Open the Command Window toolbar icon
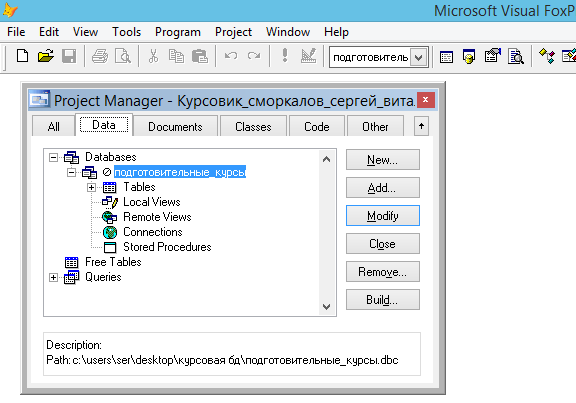 click(446, 57)
